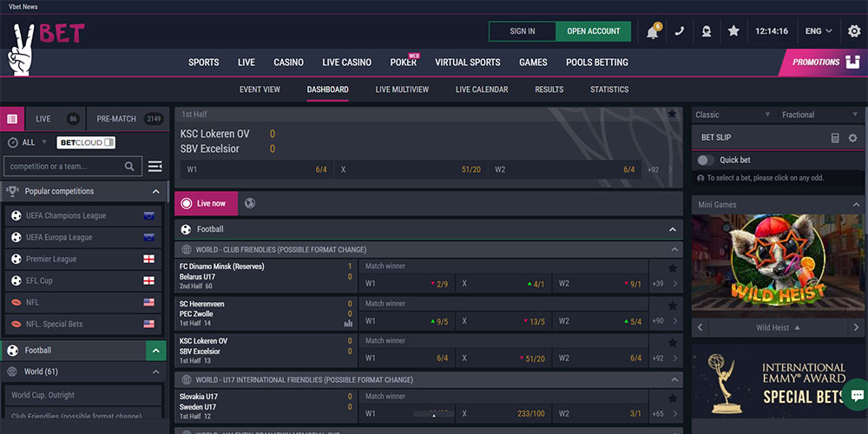Toggle the BetCloud filter switch
The image size is (868, 434).
(86, 142)
